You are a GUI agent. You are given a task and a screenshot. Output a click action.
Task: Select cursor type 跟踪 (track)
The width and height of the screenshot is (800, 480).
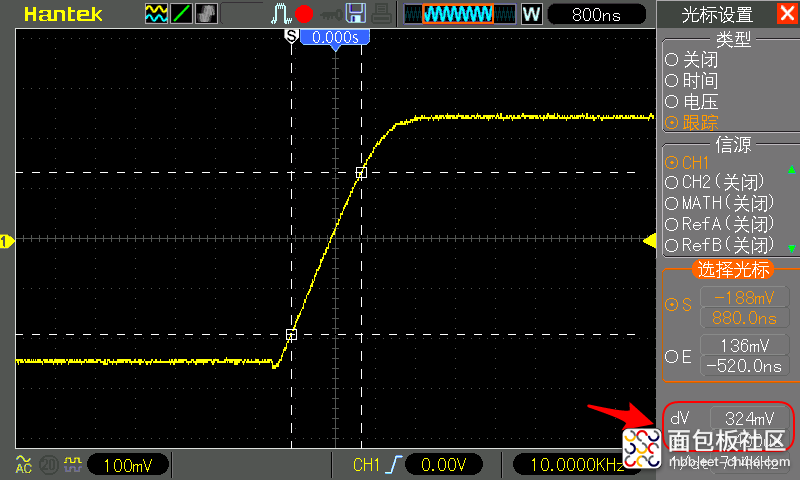point(692,122)
